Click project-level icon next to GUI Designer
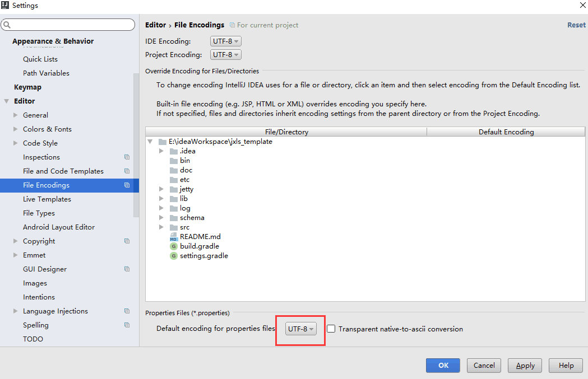This screenshot has height=379, width=588. (x=127, y=269)
